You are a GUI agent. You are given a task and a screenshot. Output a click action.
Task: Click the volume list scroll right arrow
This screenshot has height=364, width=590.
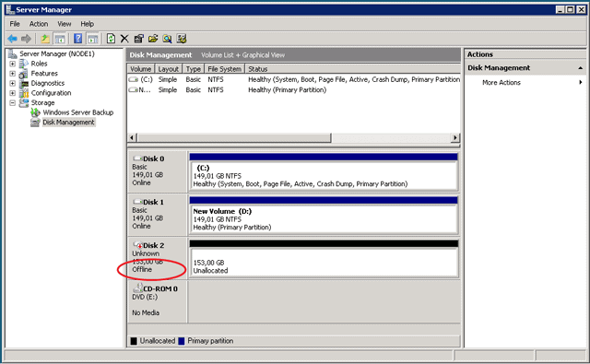(455, 137)
